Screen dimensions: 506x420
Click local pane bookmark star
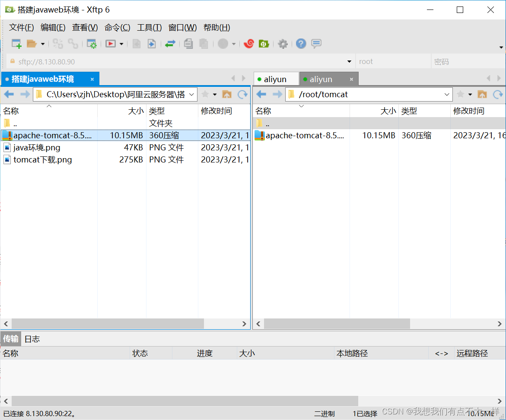tap(205, 95)
